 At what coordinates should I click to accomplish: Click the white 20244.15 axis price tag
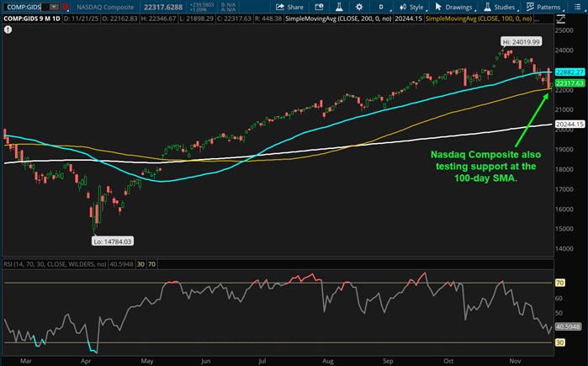tap(569, 125)
